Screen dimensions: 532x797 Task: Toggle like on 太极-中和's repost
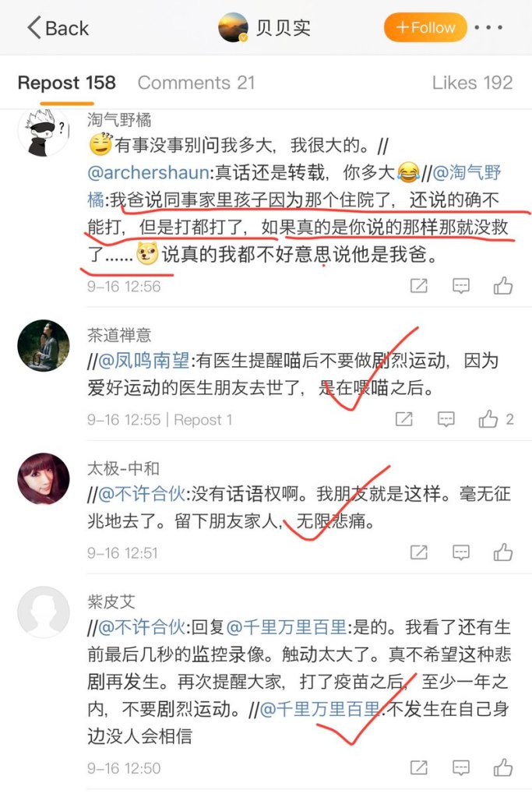[503, 552]
